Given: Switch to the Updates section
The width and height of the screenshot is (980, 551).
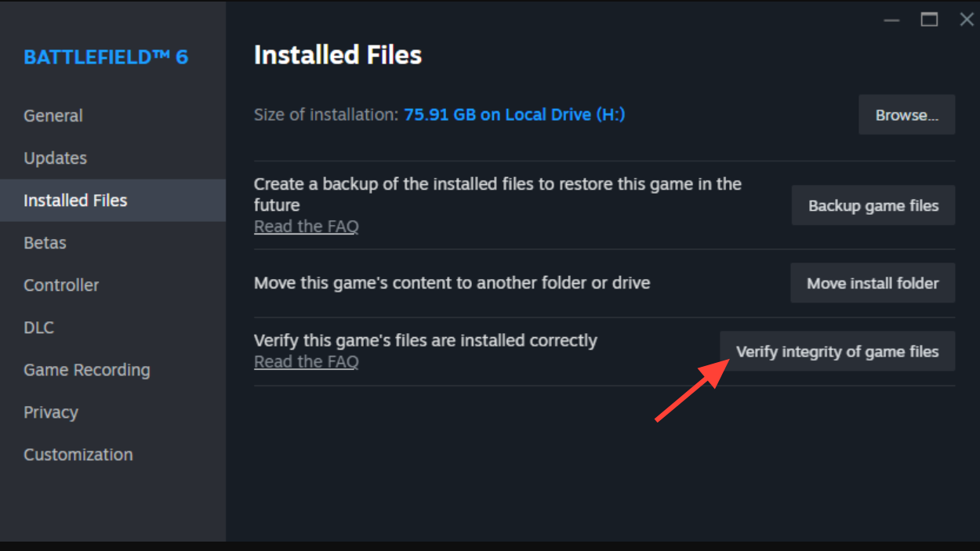Looking at the screenshot, I should [56, 158].
